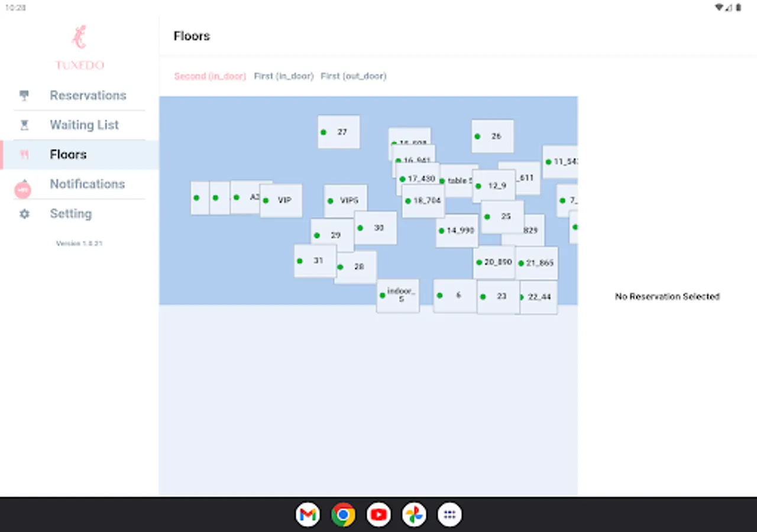Click the Reservations wine glass icon
Image resolution: width=757 pixels, height=532 pixels.
[x=24, y=95]
